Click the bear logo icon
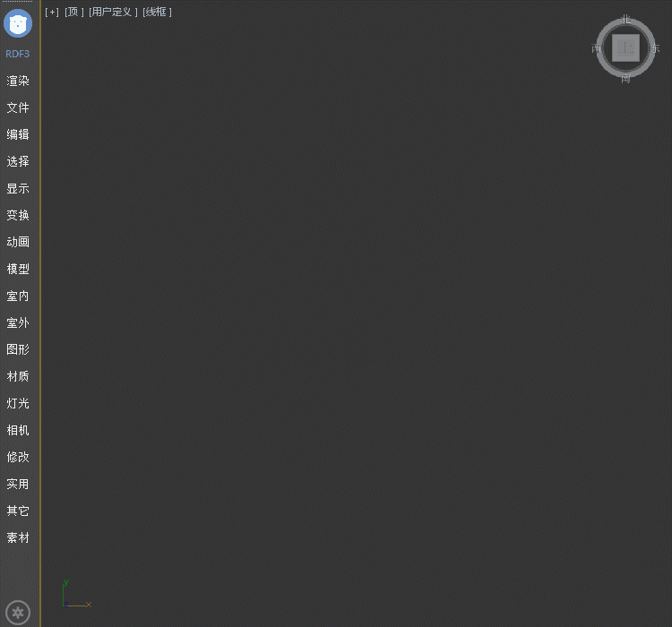The height and width of the screenshot is (627, 672). coord(18,23)
